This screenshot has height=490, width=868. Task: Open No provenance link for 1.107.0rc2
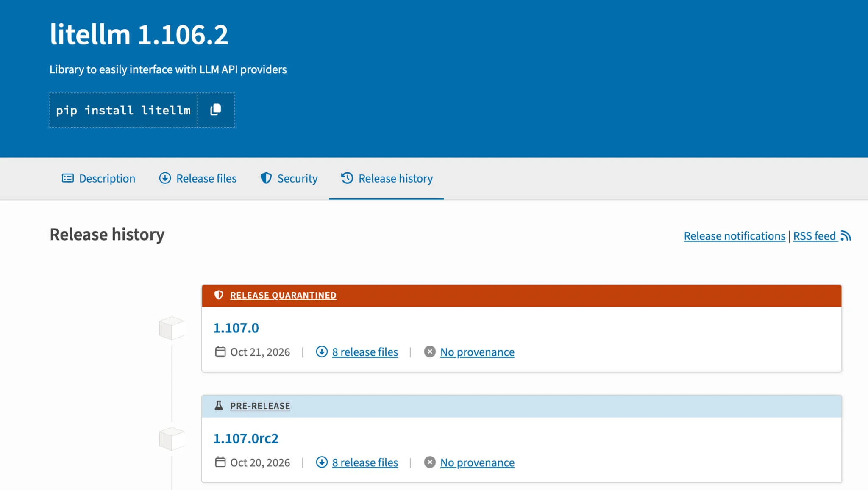click(477, 462)
